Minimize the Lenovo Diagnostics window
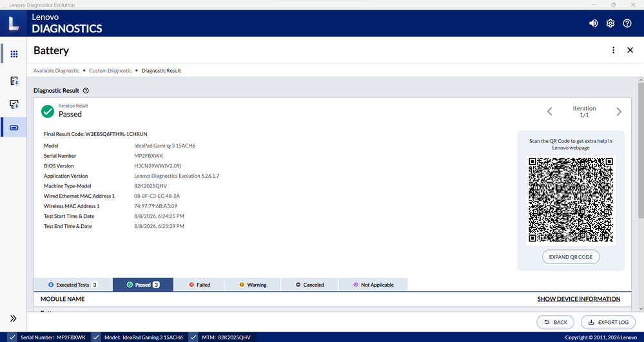The image size is (644, 342). (594, 5)
